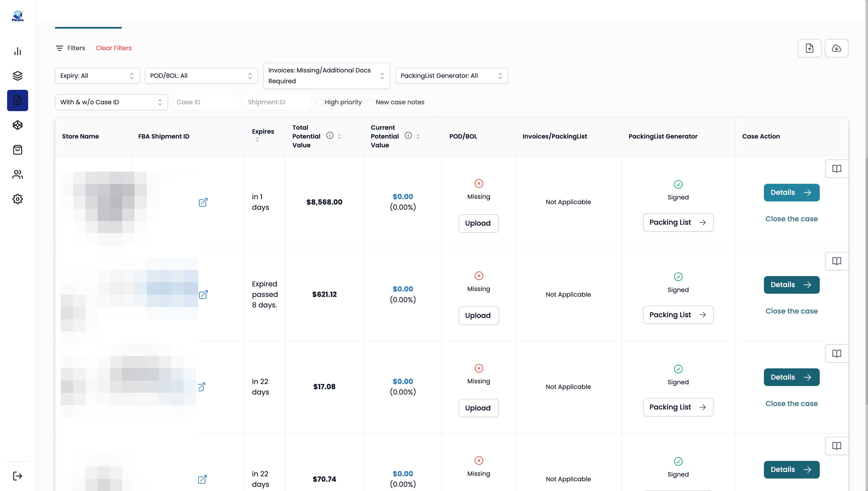The image size is (868, 491).
Task: Expand the Expiry: All dropdown
Action: pyautogui.click(x=97, y=76)
